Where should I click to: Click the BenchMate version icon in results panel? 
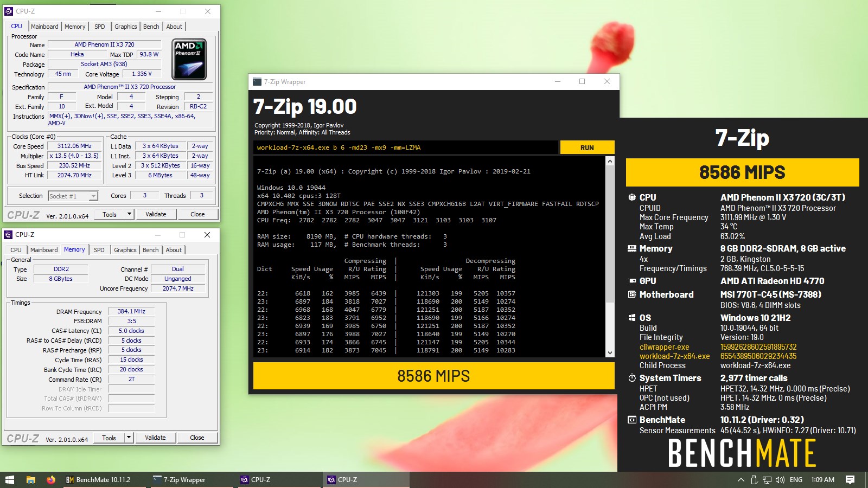point(632,420)
